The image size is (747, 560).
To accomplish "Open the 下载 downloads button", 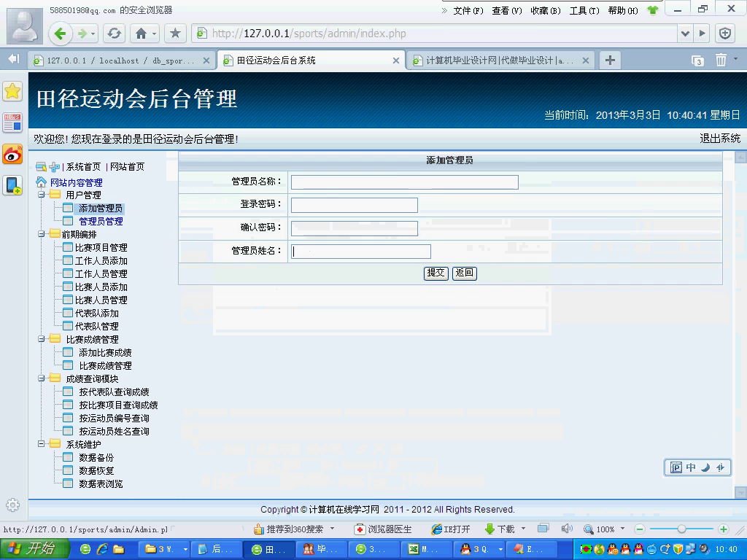I will pyautogui.click(x=499, y=529).
